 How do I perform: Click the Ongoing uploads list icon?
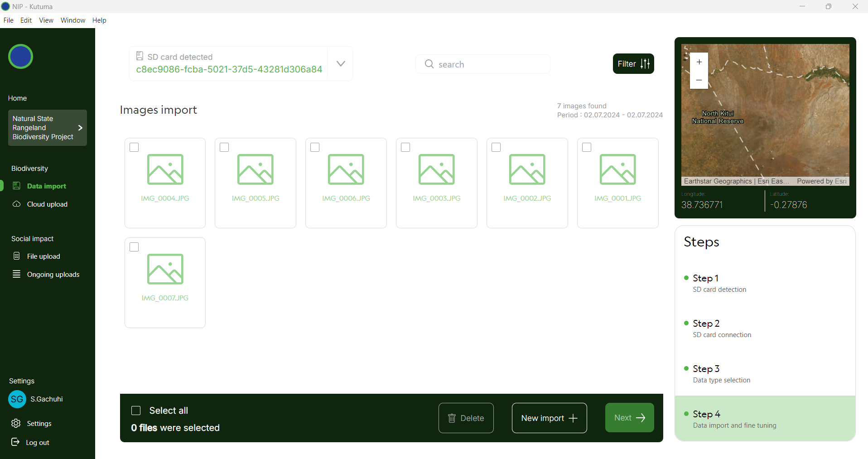(x=17, y=274)
